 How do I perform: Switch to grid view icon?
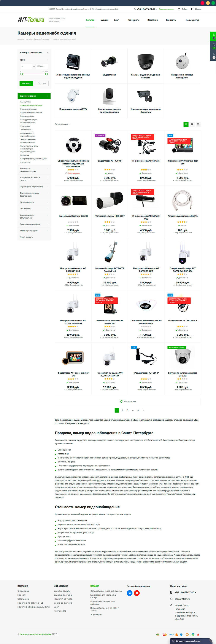point(186,124)
